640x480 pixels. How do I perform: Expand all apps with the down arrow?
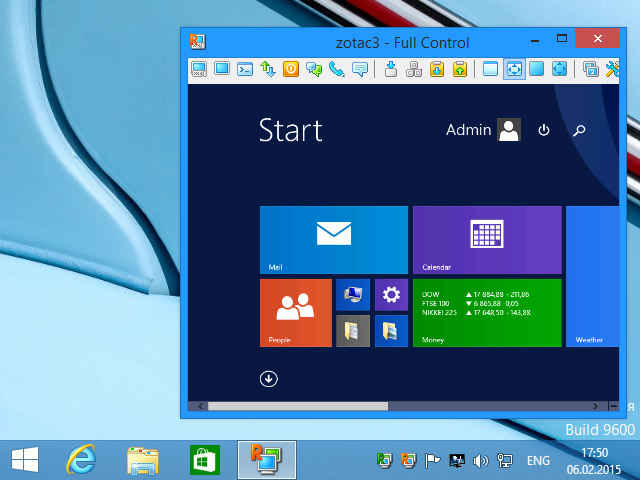click(x=269, y=378)
